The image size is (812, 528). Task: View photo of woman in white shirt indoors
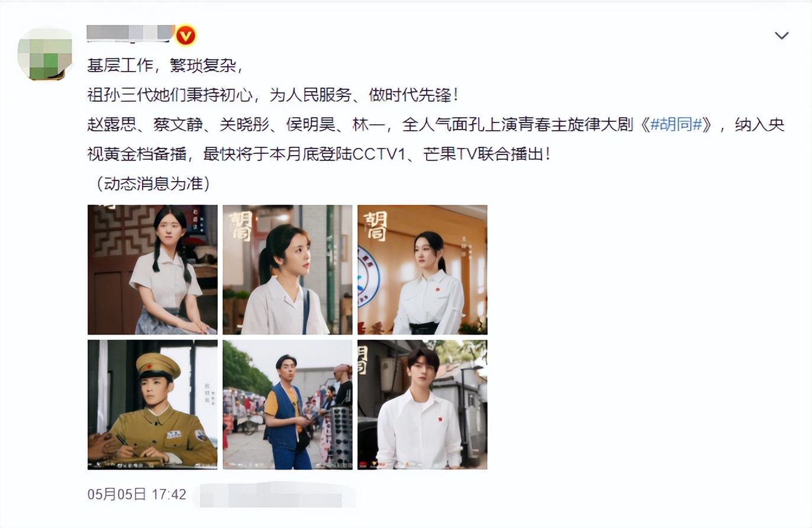click(423, 270)
